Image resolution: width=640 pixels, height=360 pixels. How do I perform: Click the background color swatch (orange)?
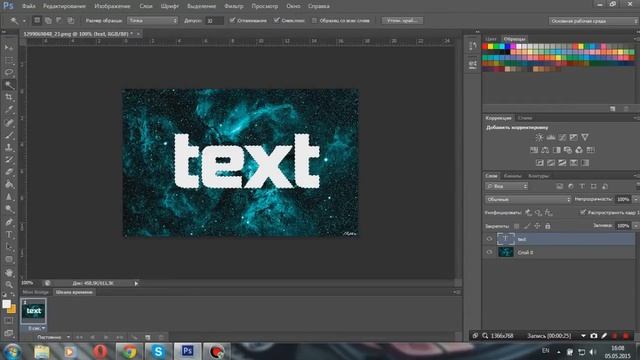coord(13,310)
